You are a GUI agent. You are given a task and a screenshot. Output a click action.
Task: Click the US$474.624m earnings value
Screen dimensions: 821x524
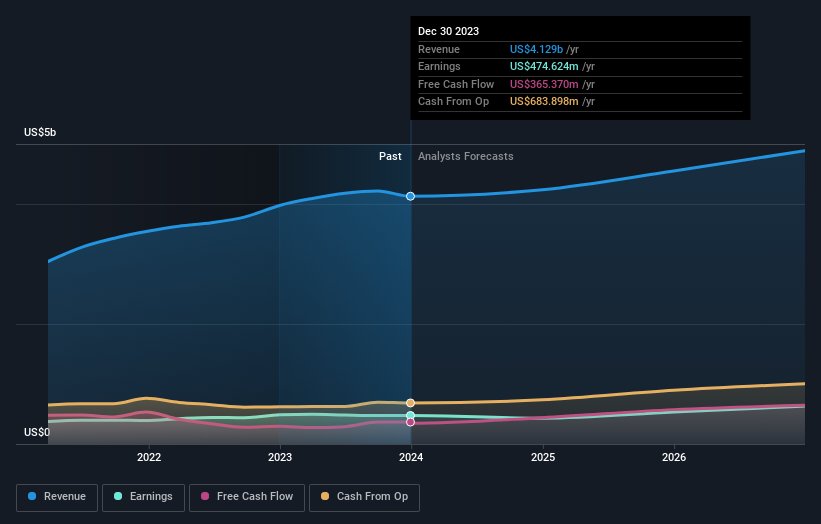544,66
